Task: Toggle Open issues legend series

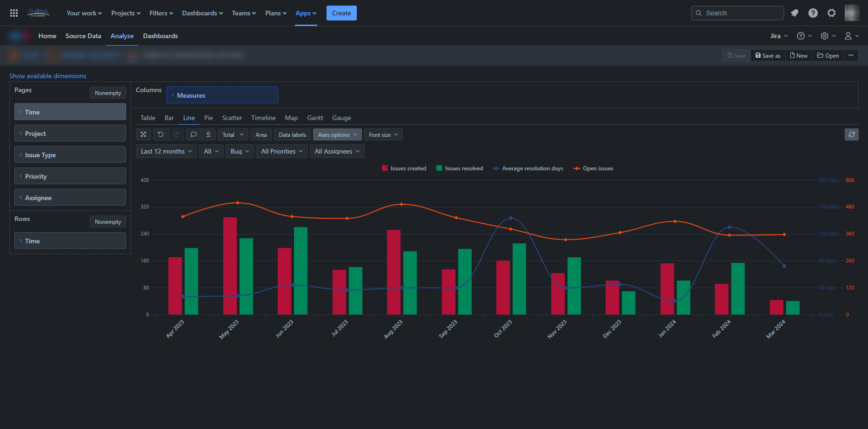Action: [593, 168]
